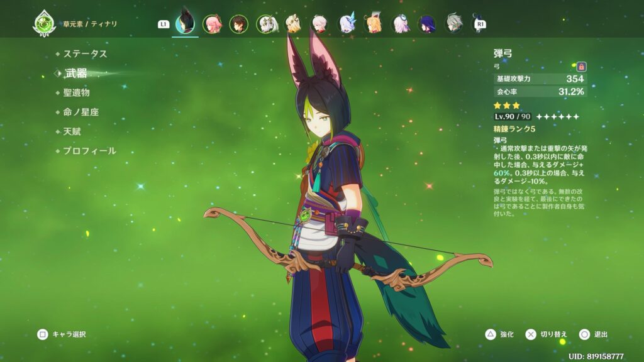This screenshot has height=362, width=644.
Task: Click the three gold rarity stars
Action: click(507, 106)
